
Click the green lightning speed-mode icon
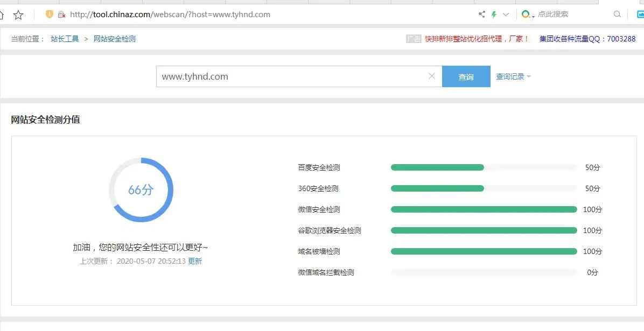pos(494,15)
